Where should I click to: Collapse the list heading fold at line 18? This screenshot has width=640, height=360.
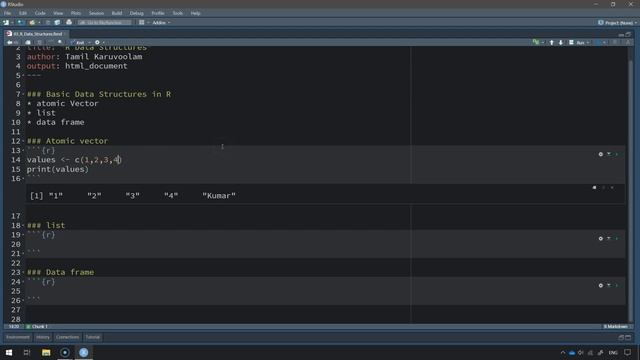point(23,226)
